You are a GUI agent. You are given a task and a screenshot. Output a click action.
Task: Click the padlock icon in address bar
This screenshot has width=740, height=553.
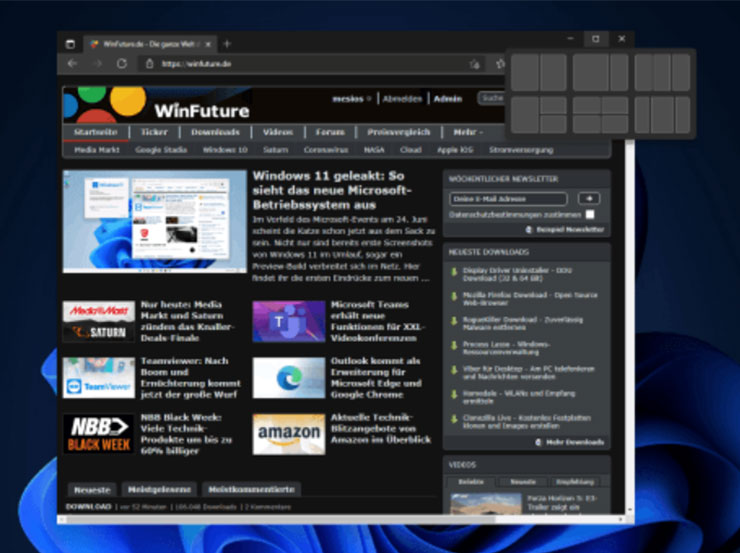coord(149,63)
